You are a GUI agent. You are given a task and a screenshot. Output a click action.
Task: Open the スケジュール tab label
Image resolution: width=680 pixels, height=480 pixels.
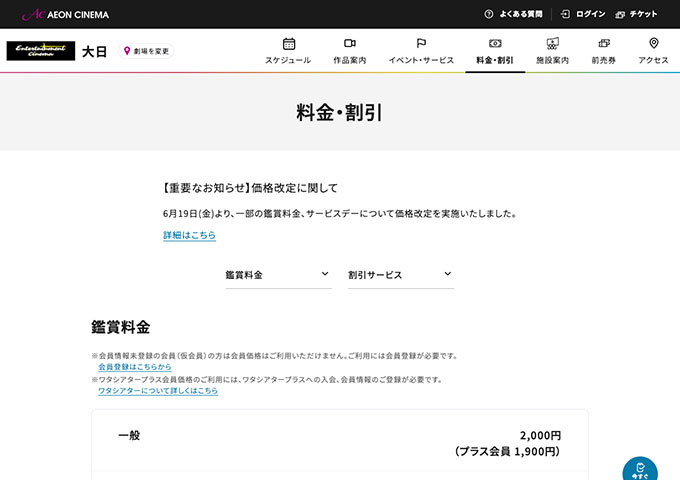(288, 60)
